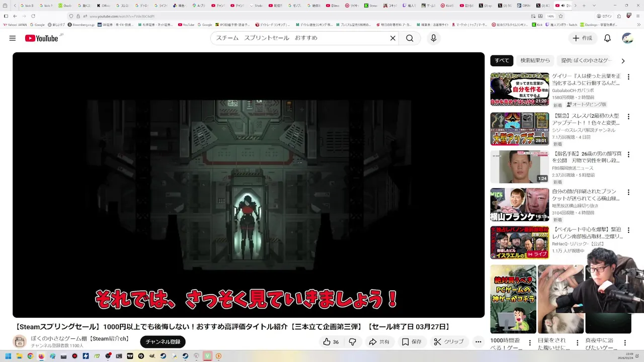
Task: Open the Kick bookmark in bookmarks bar
Action: tap(536, 25)
